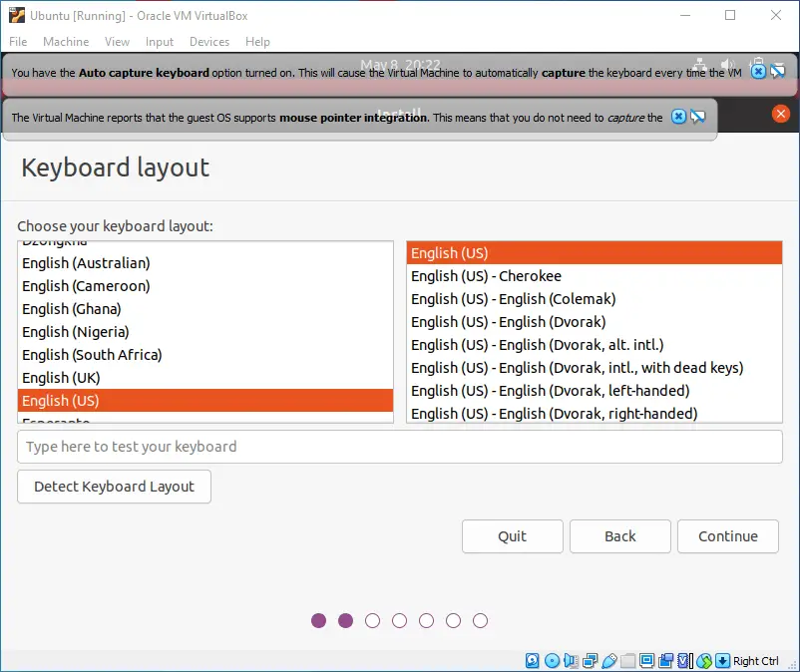Click the USB devices status icon
This screenshot has width=800, height=672.
coord(609,661)
